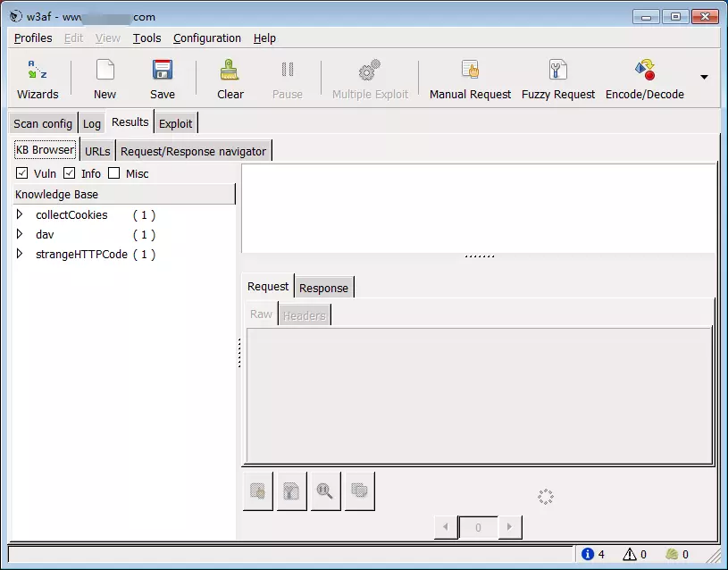
Task: Switch to the Exploit tab
Action: [x=175, y=123]
